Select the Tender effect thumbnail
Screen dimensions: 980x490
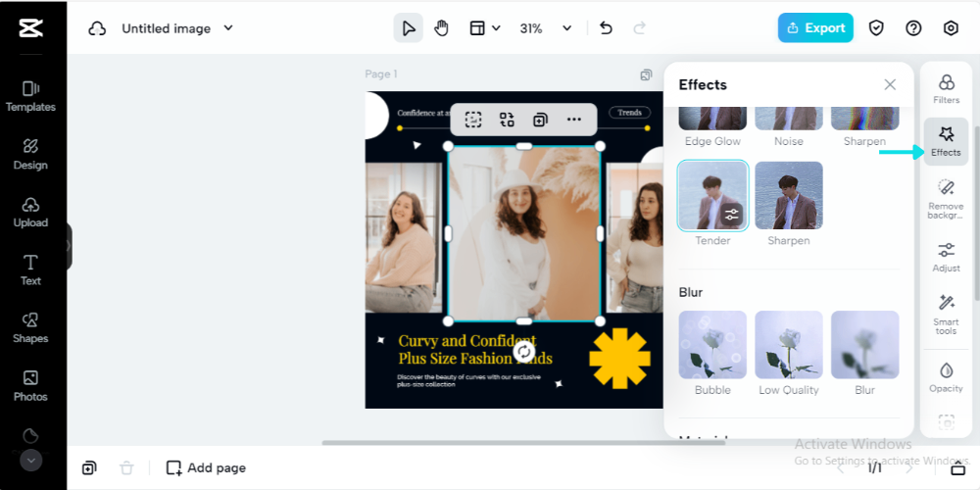click(x=712, y=195)
